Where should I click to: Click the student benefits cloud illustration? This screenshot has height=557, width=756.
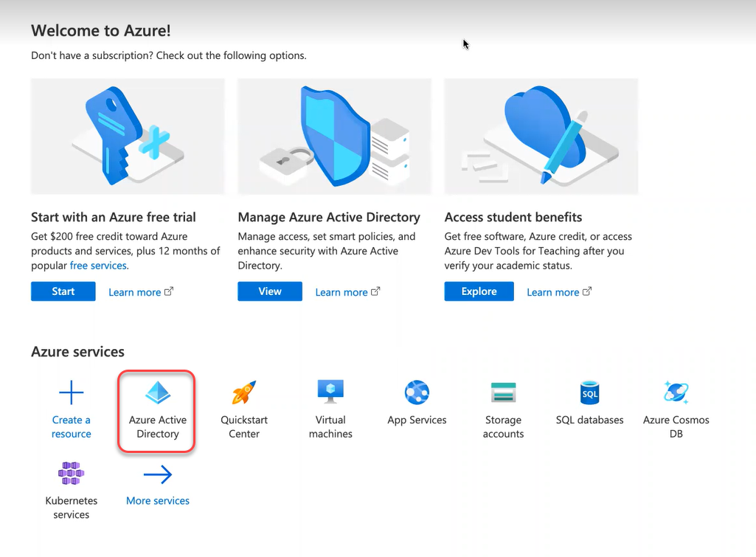[x=541, y=136]
